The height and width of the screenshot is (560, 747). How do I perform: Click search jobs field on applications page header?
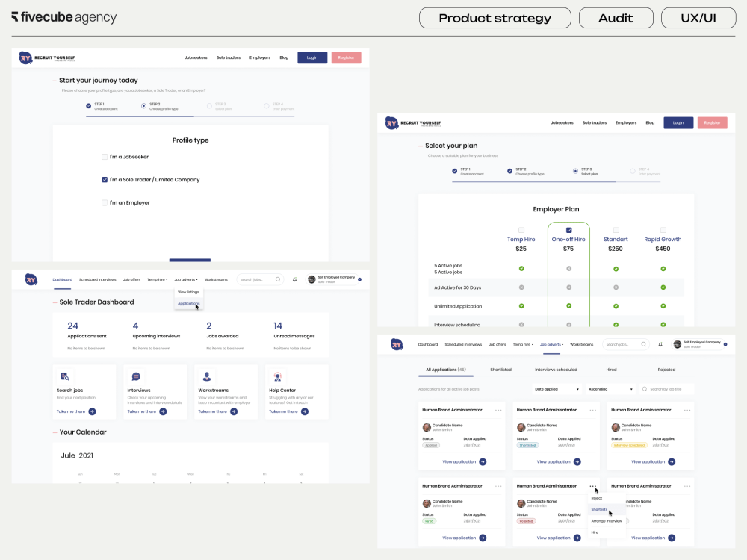pos(626,344)
